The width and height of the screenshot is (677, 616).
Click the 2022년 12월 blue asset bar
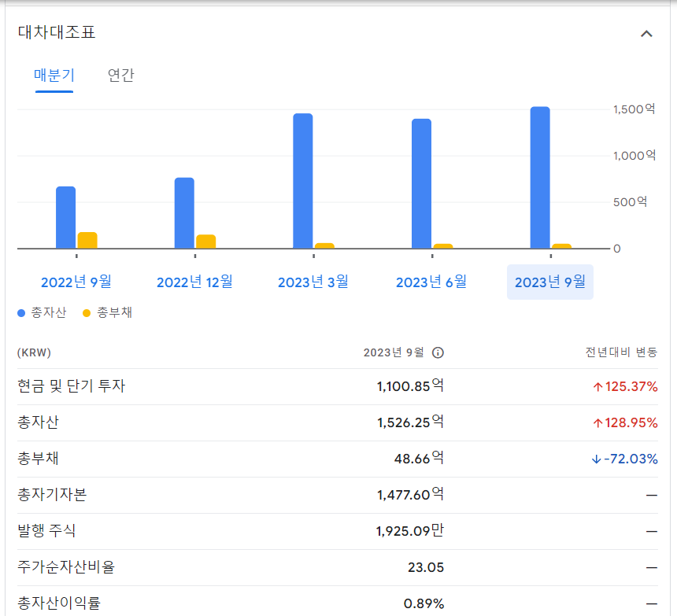(x=184, y=213)
